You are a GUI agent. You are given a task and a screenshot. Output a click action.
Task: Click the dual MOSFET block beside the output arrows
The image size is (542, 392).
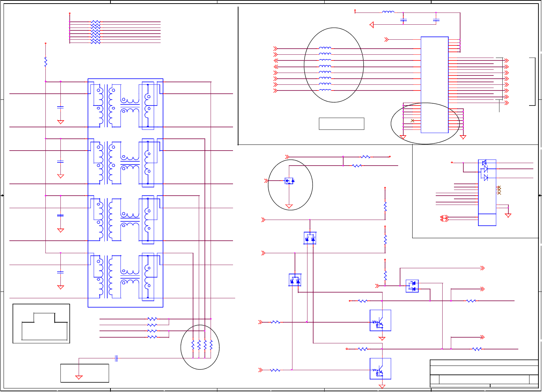tap(412, 286)
